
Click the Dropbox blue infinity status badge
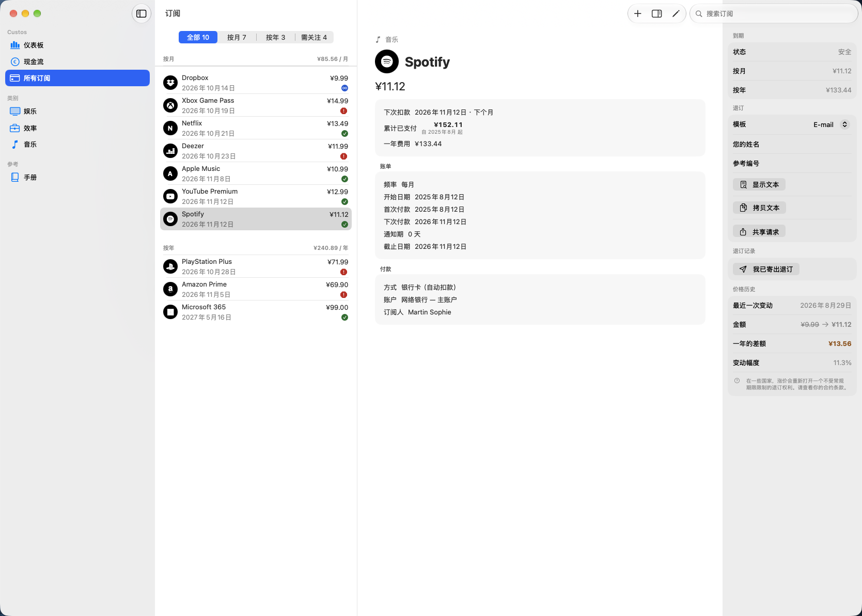344,88
